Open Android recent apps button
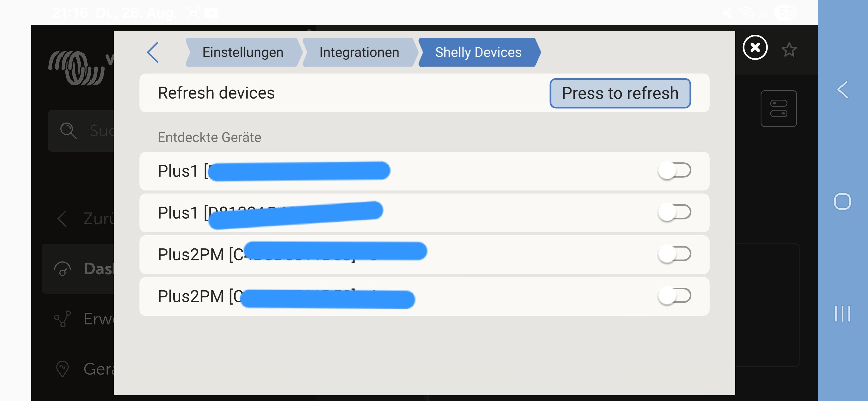The width and height of the screenshot is (868, 401). point(842,314)
